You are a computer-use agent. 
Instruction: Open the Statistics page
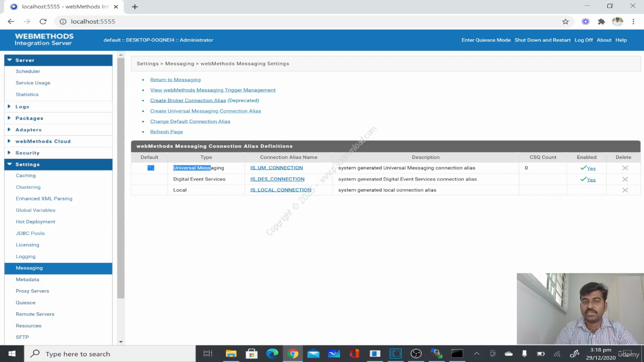click(27, 95)
